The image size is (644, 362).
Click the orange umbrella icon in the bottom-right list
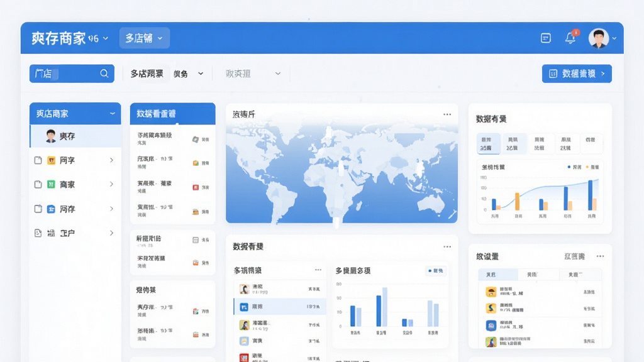[491, 292]
